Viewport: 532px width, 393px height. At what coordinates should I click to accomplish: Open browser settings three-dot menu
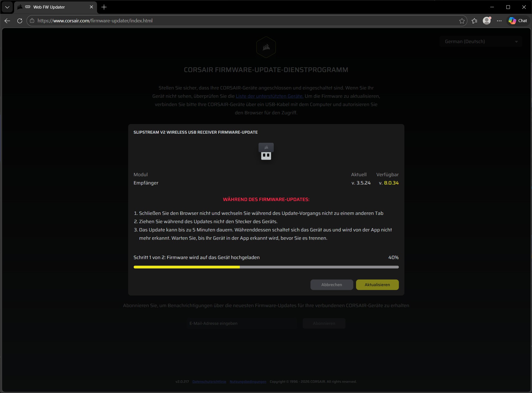click(x=499, y=21)
